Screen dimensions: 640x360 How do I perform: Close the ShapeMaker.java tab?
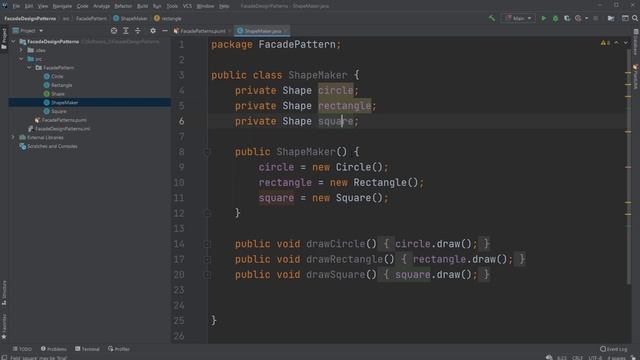[285, 31]
